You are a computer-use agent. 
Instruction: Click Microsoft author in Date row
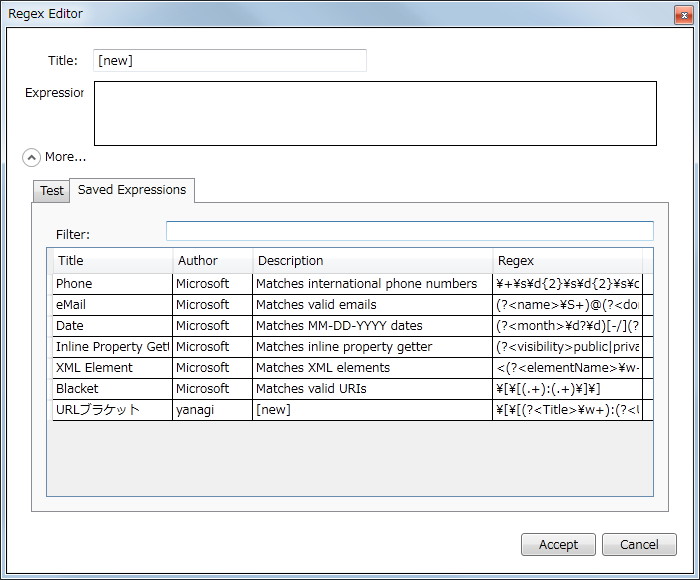click(x=212, y=326)
